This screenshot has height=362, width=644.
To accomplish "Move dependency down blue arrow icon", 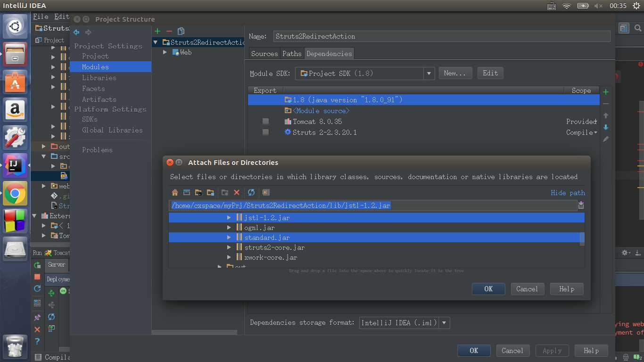I will 606,127.
